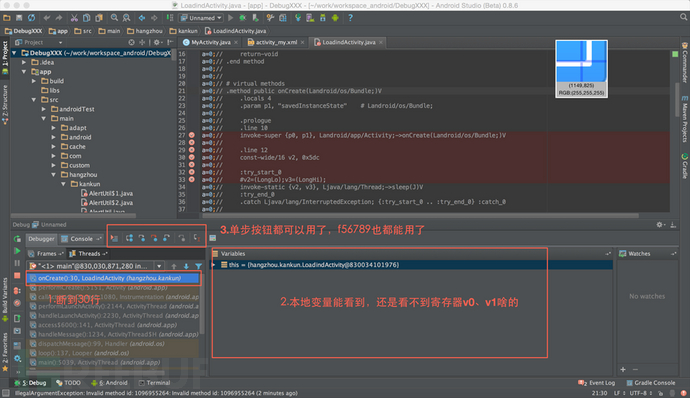Image resolution: width=690 pixels, height=398 pixels.
Task: Toggle breakpoint on line 33
Action: pyautogui.click(x=192, y=180)
